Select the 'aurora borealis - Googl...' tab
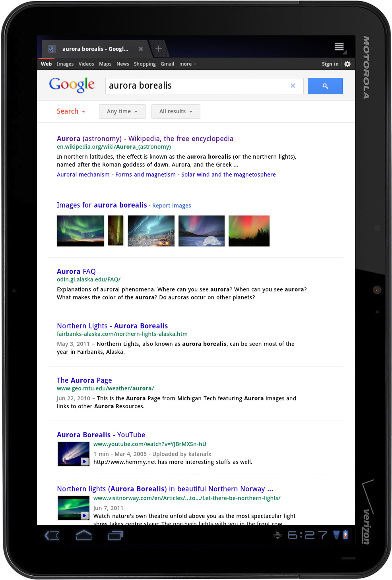This screenshot has height=580, width=392. pyautogui.click(x=95, y=48)
